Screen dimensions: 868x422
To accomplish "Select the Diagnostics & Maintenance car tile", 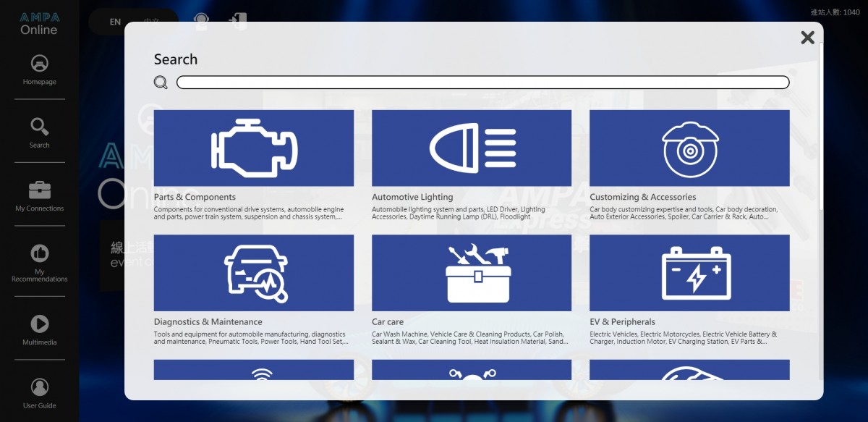I will point(254,273).
